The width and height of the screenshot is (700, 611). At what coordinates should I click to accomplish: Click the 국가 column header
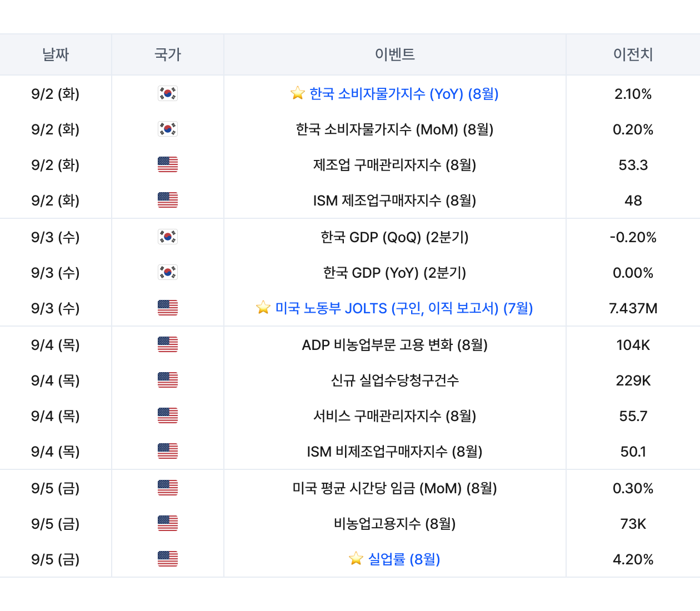point(168,54)
